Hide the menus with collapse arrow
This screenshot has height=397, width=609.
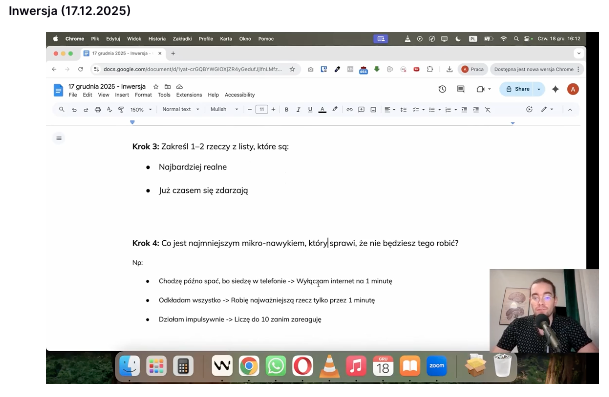(570, 110)
